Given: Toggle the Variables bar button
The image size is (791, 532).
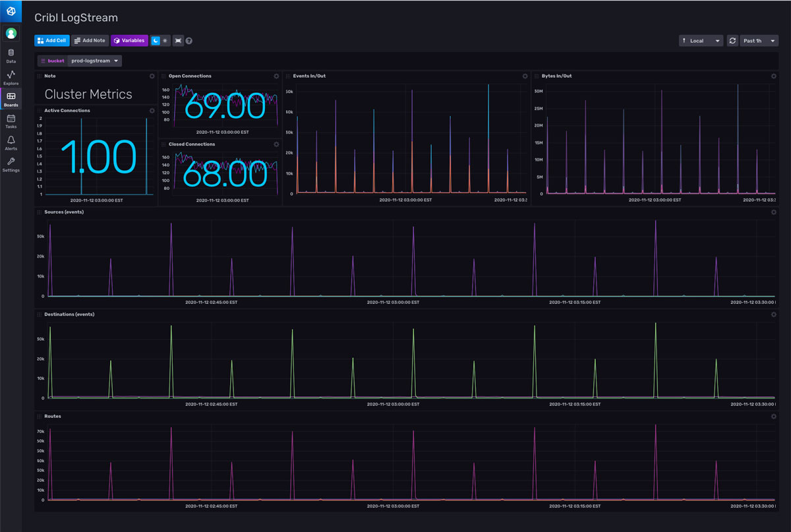Looking at the screenshot, I should 129,41.
